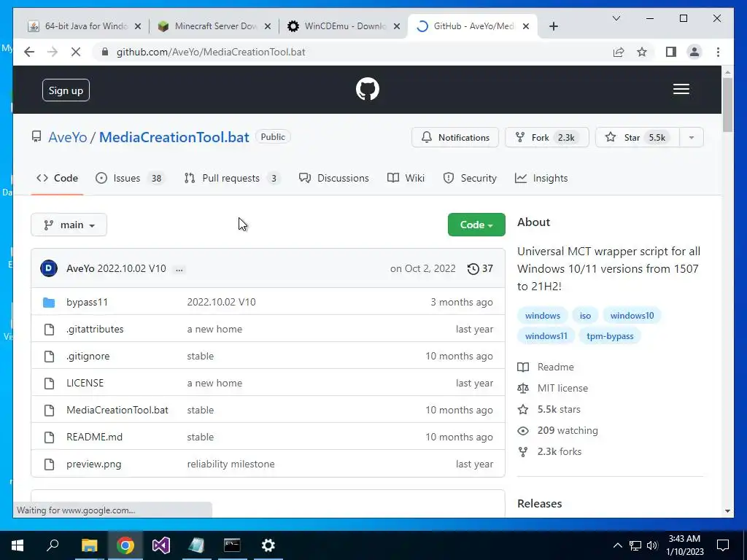Select the iso topic tag
This screenshot has height=560, width=747.
[x=585, y=316]
